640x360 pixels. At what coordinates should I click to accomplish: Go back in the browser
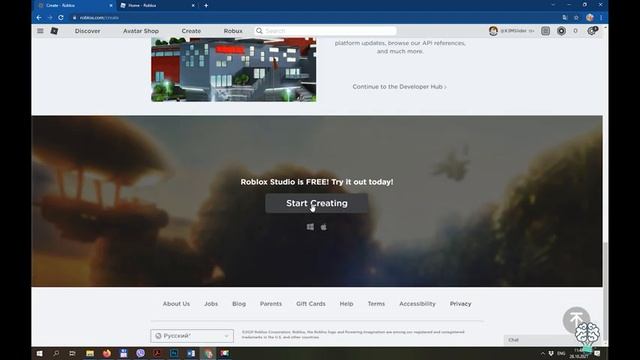[x=39, y=18]
